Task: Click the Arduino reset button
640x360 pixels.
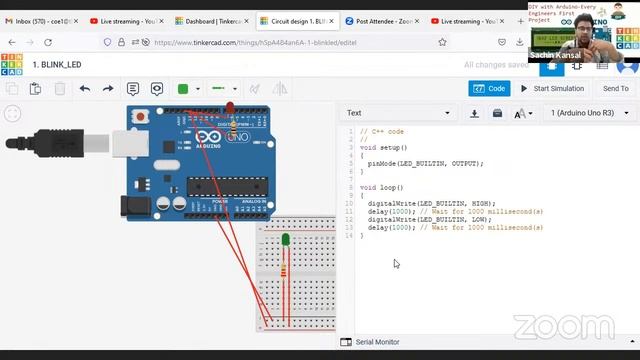Action: [140, 117]
